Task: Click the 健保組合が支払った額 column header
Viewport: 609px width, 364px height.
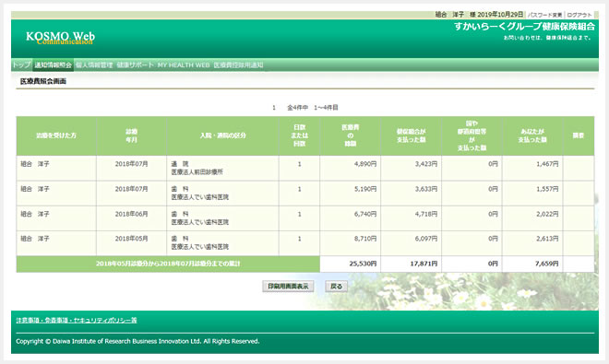Action: (x=411, y=135)
